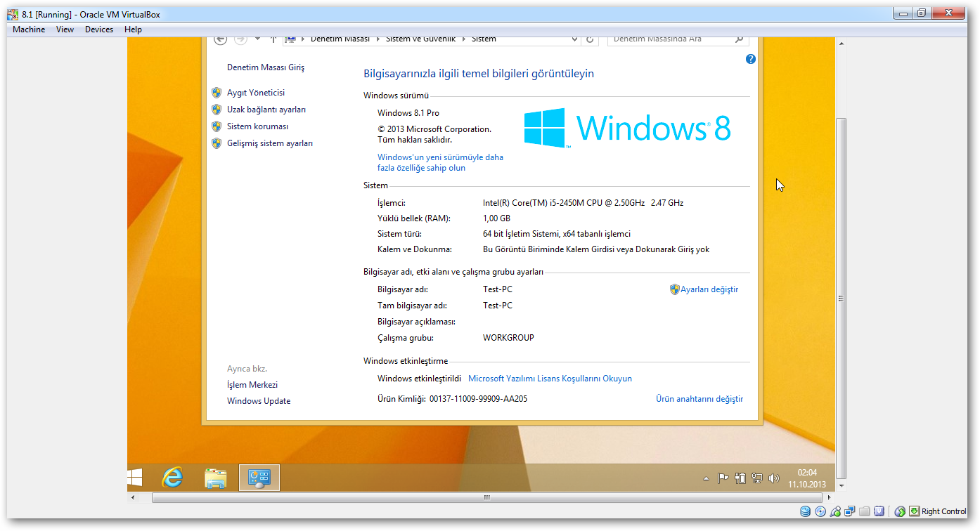Open the Windows Start button in the guest taskbar

(x=134, y=478)
